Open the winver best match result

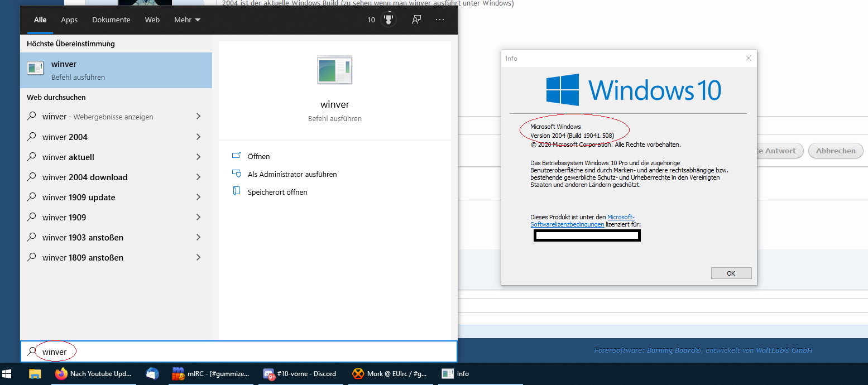[x=116, y=70]
